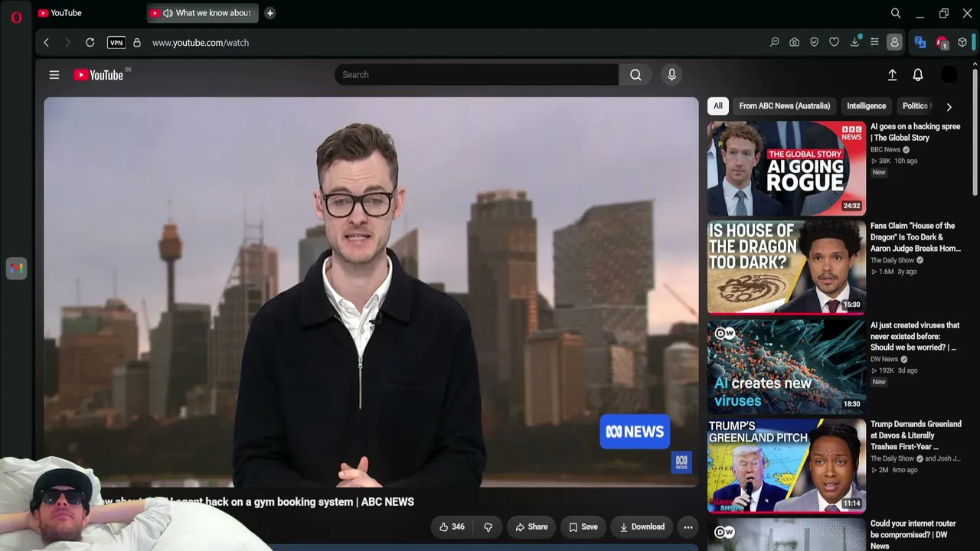Open 'Trump Demands Greenland at Davos' title
This screenshot has width=980, height=551.
click(x=916, y=435)
